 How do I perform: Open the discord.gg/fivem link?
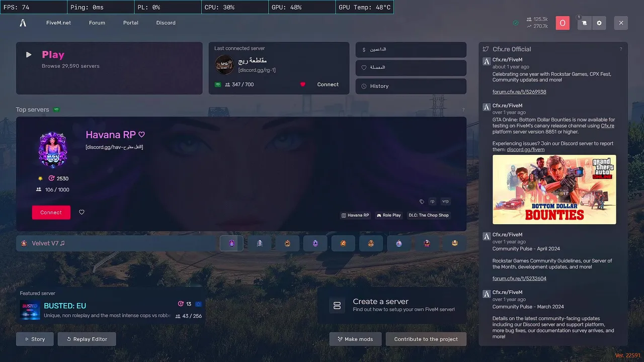[x=526, y=149]
